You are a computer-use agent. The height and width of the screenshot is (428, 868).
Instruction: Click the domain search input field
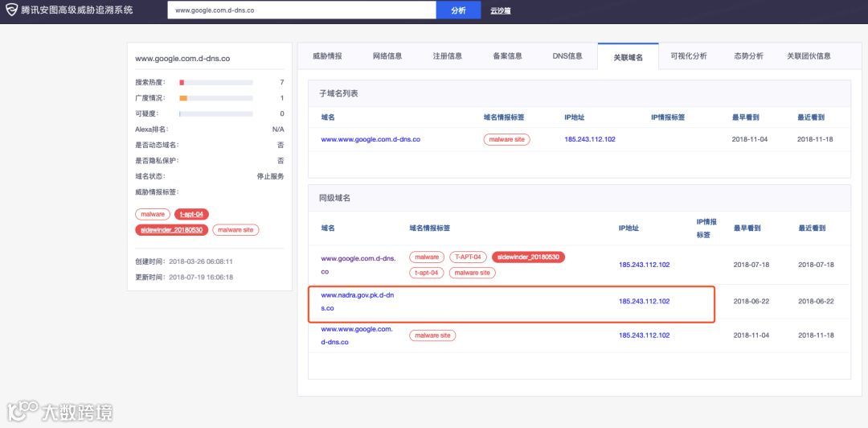[x=301, y=10]
